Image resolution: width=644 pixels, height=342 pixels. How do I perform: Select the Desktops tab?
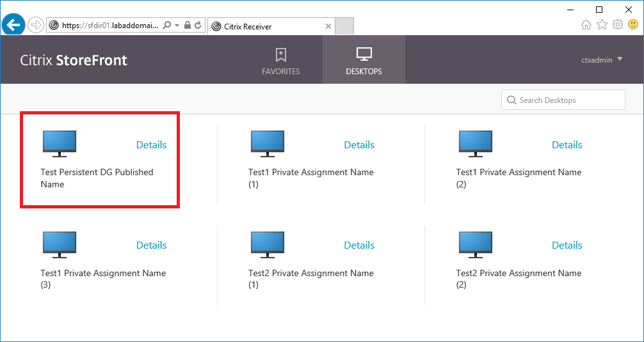364,61
